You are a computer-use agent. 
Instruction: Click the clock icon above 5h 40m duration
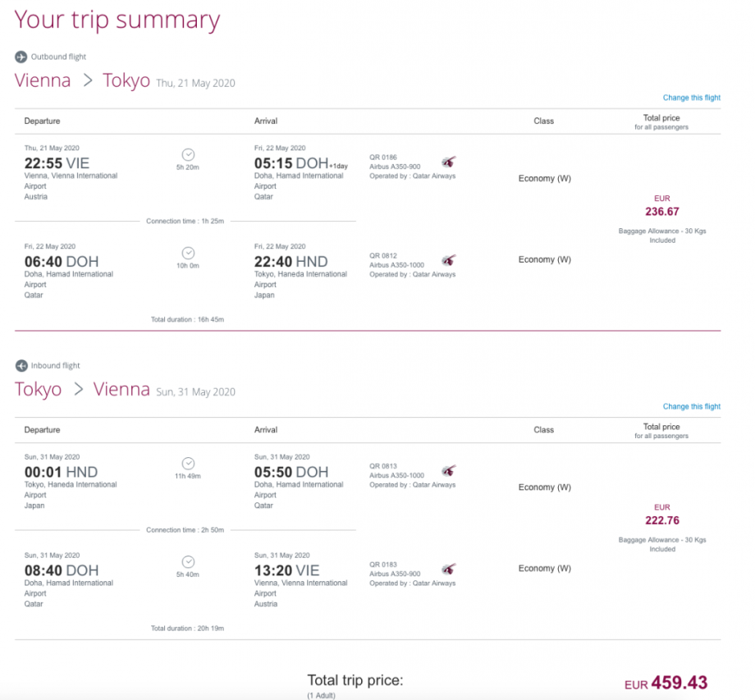pos(188,561)
